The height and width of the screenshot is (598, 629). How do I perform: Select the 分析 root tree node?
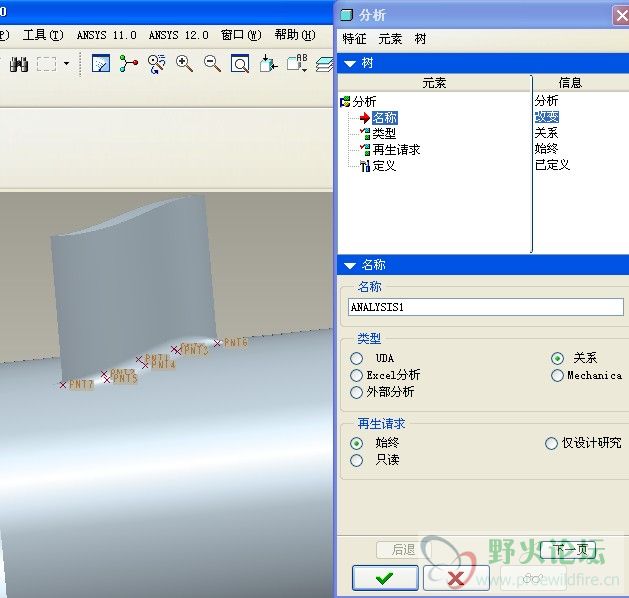click(364, 101)
